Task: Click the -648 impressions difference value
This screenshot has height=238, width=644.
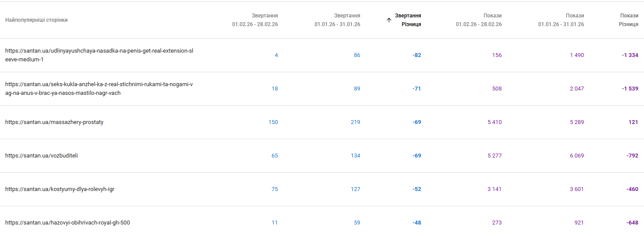Action: pos(632,223)
